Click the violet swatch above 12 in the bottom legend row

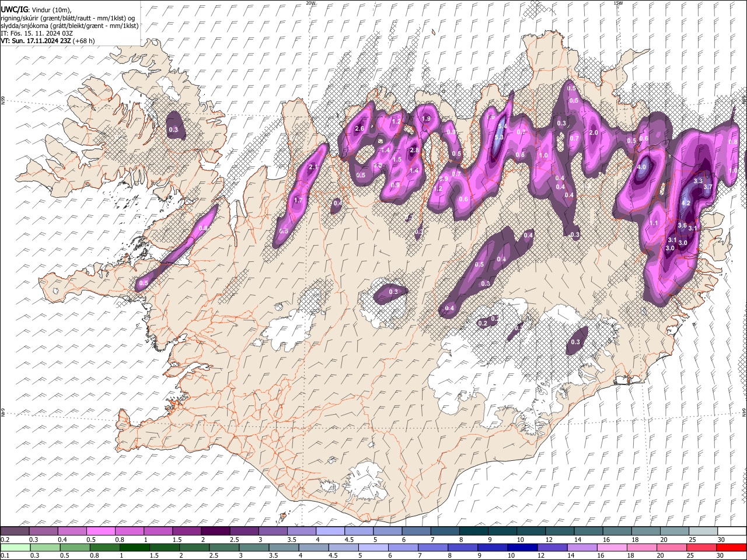pos(552,547)
